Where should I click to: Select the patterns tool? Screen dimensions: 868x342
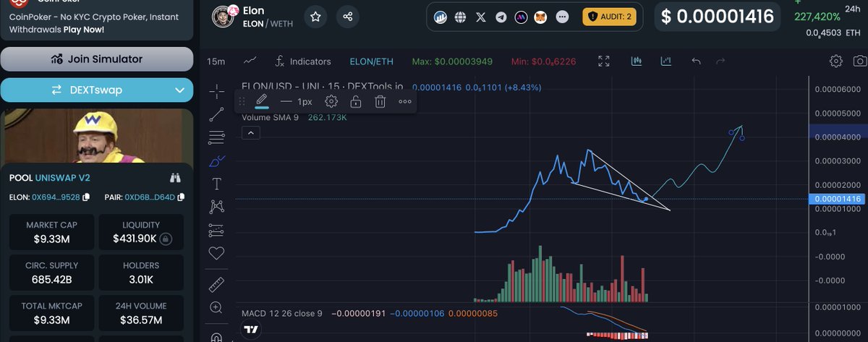coord(216,207)
